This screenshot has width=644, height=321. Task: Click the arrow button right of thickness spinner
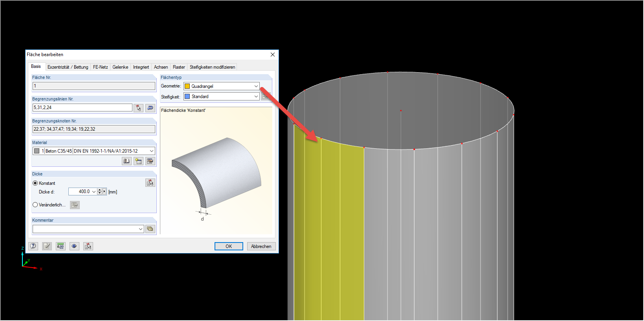coord(104,192)
